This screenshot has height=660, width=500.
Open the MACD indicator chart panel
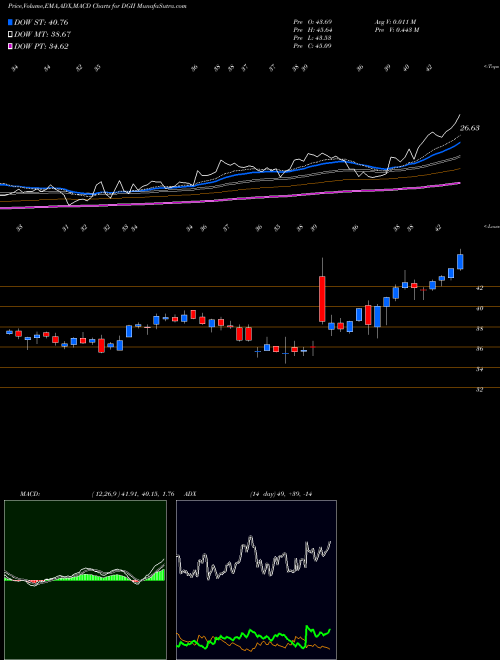click(x=85, y=580)
